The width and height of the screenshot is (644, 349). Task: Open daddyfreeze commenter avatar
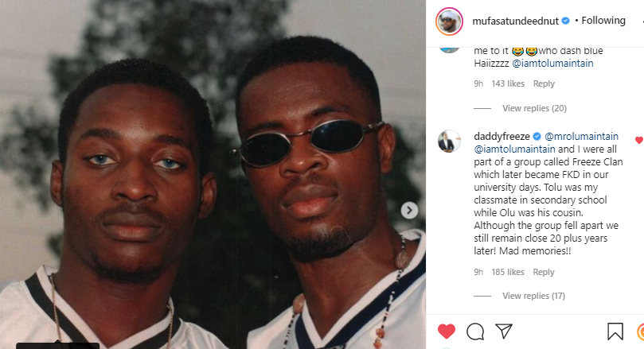(449, 142)
